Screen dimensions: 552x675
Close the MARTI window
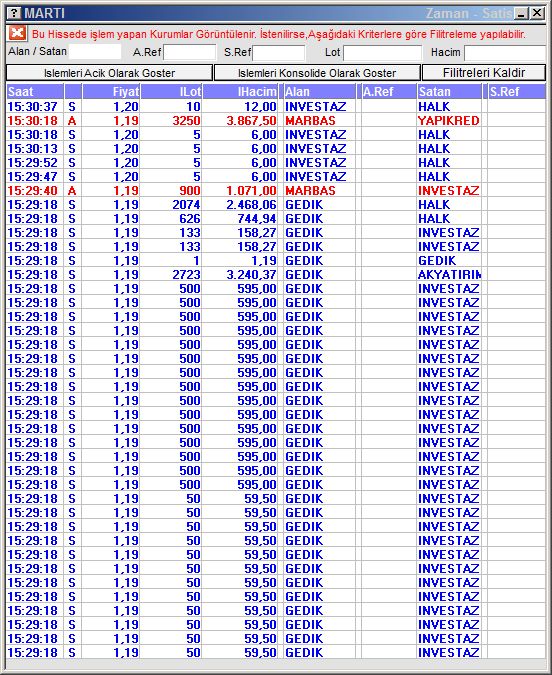pyautogui.click(x=537, y=13)
